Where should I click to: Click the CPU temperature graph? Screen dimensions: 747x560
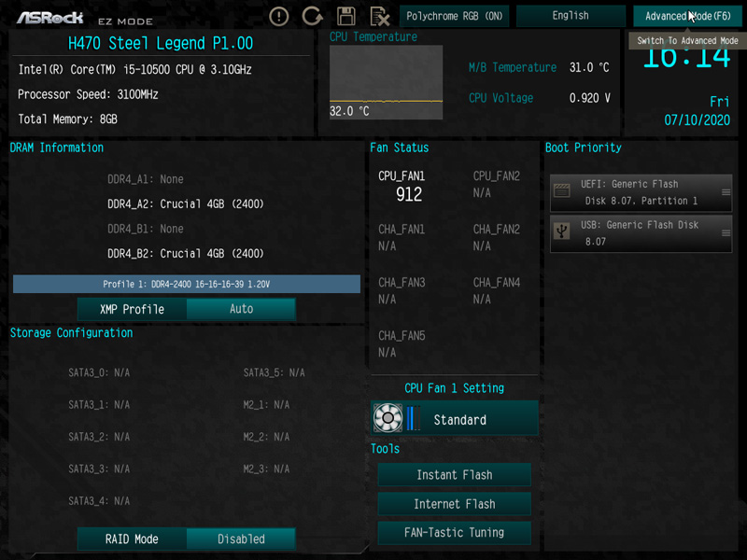[386, 82]
